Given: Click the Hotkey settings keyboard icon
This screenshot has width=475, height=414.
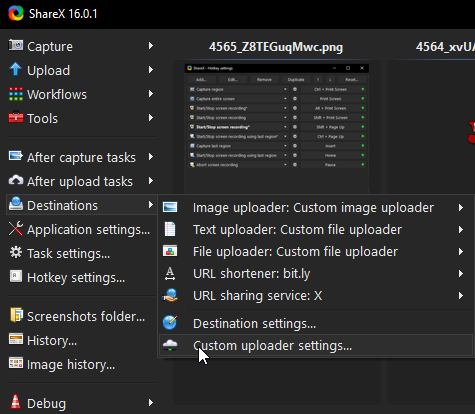Looking at the screenshot, I should pos(16,276).
